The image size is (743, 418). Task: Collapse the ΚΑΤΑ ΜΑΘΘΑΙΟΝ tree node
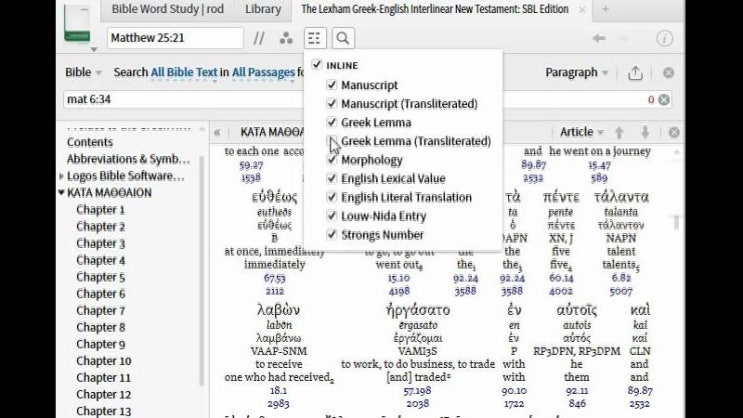click(x=62, y=193)
